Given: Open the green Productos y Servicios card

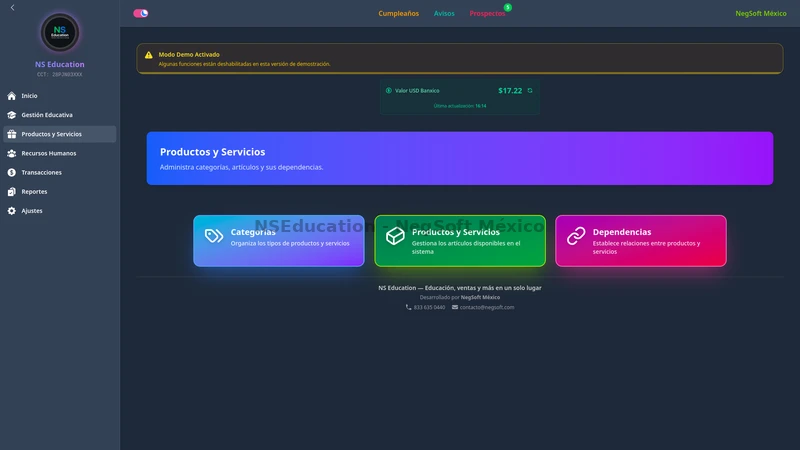Looking at the screenshot, I should tap(460, 241).
